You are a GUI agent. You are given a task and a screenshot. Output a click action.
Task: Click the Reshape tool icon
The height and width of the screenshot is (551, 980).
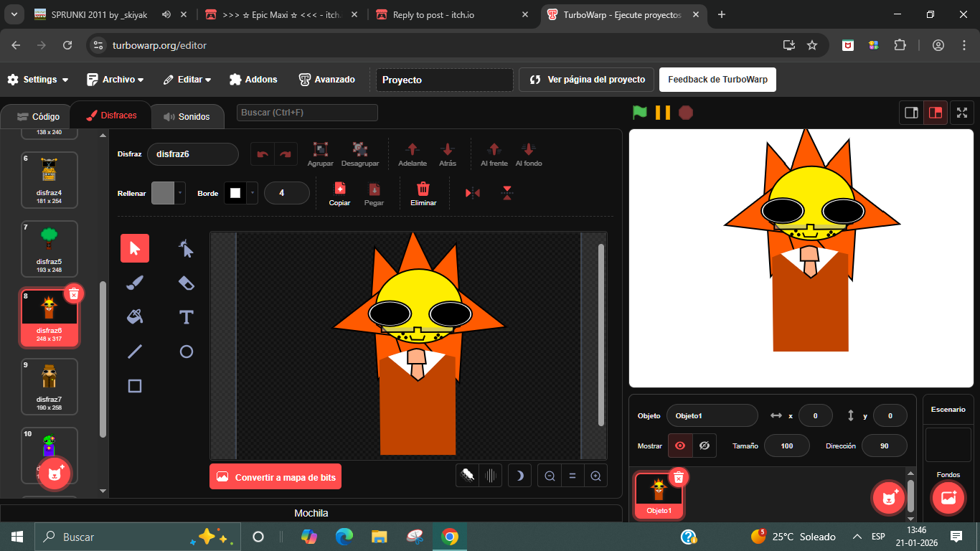187,248
